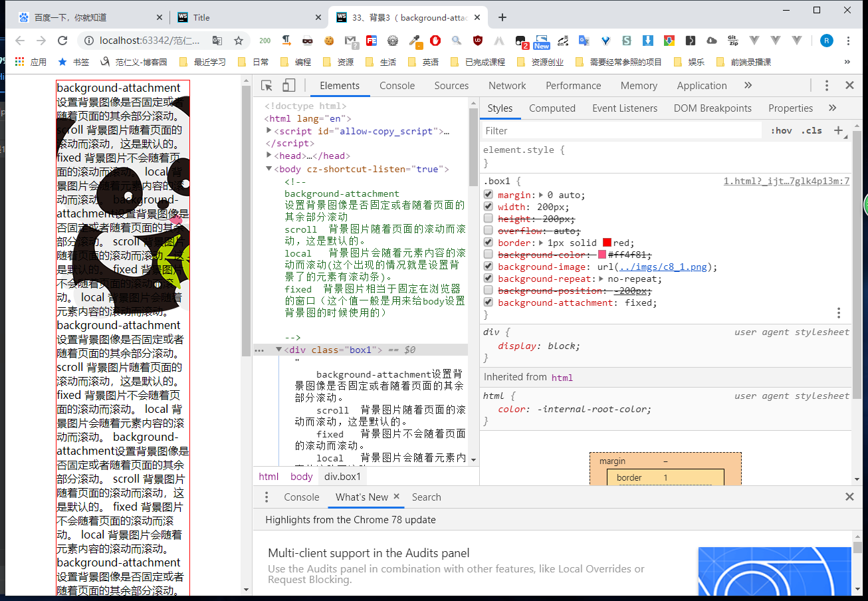Expand the border shorthand triangle
Image resolution: width=868 pixels, height=601 pixels.
tap(541, 243)
